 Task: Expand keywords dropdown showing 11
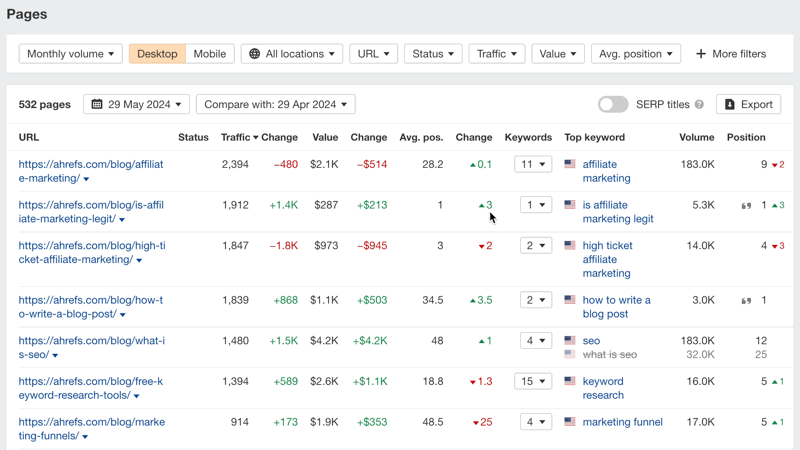coord(533,164)
